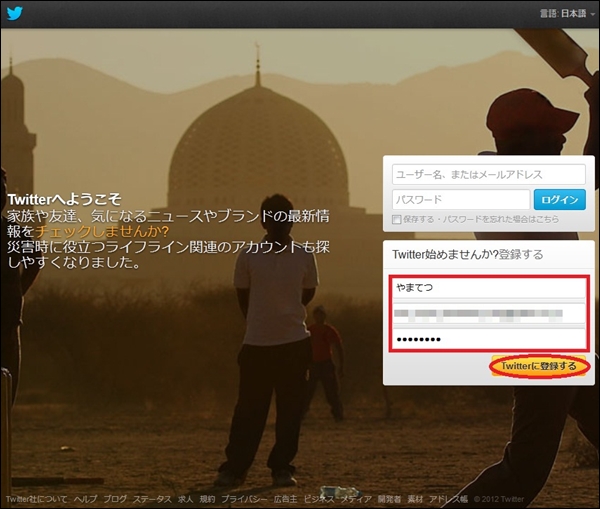Open the 規約 footer link
This screenshot has width=600, height=509.
[207, 499]
